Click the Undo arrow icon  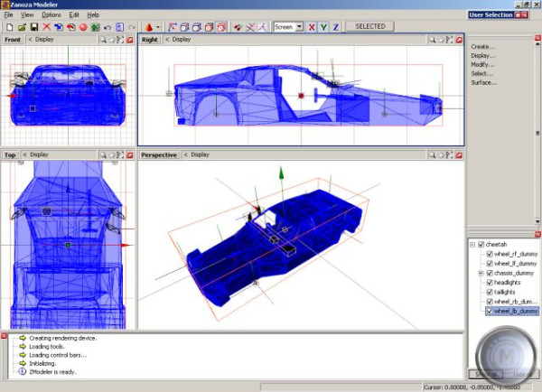coord(107,27)
